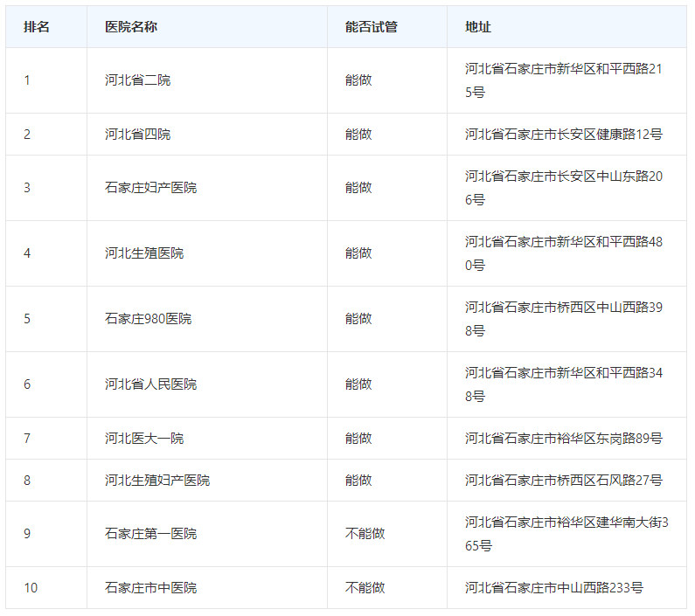Select hospital name 河北省二院

[x=138, y=80]
